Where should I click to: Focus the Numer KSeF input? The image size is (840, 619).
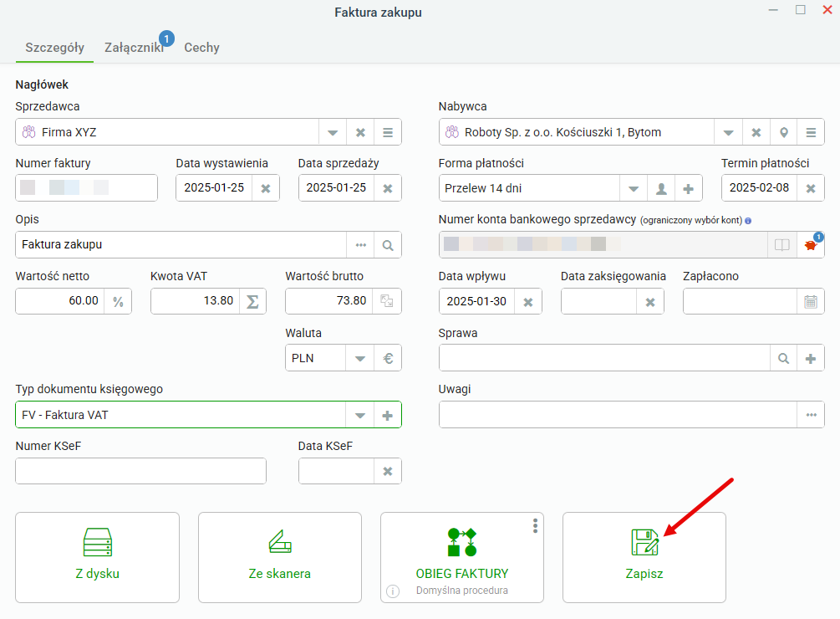[x=141, y=471]
